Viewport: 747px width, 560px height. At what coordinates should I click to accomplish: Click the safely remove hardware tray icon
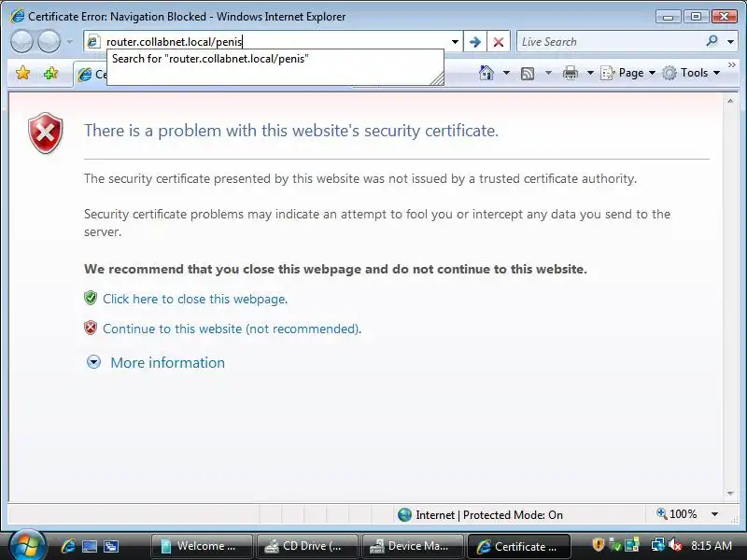615,545
